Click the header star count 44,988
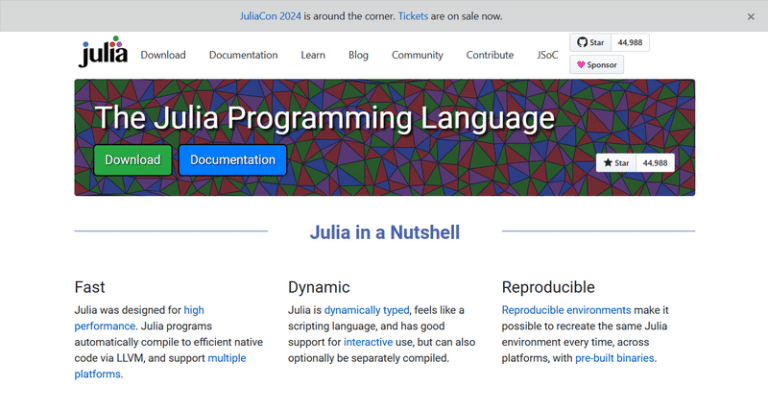Viewport: 768px width, 411px height. point(630,43)
